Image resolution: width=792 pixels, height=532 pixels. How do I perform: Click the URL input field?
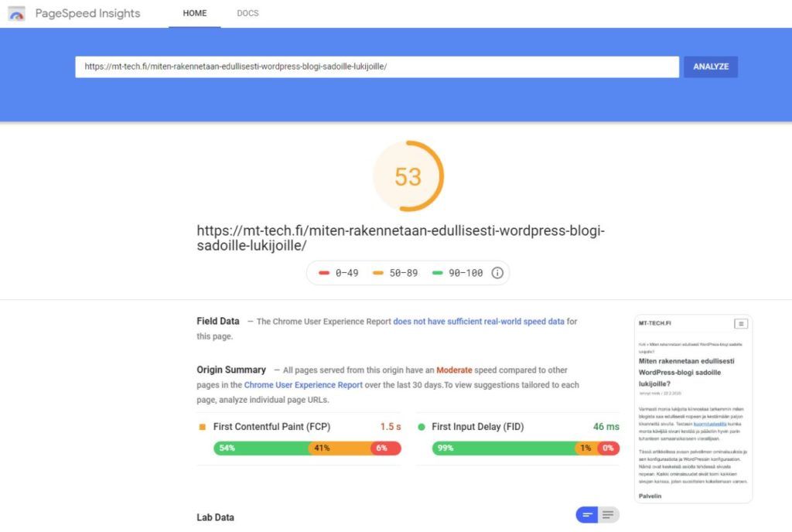tap(377, 66)
